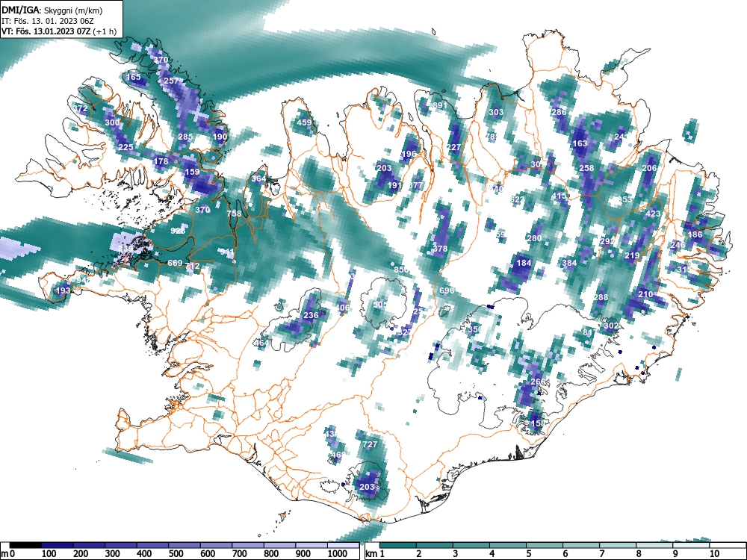Click the '700' label in the meter legend
Image resolution: width=747 pixels, height=560 pixels.
pyautogui.click(x=239, y=554)
